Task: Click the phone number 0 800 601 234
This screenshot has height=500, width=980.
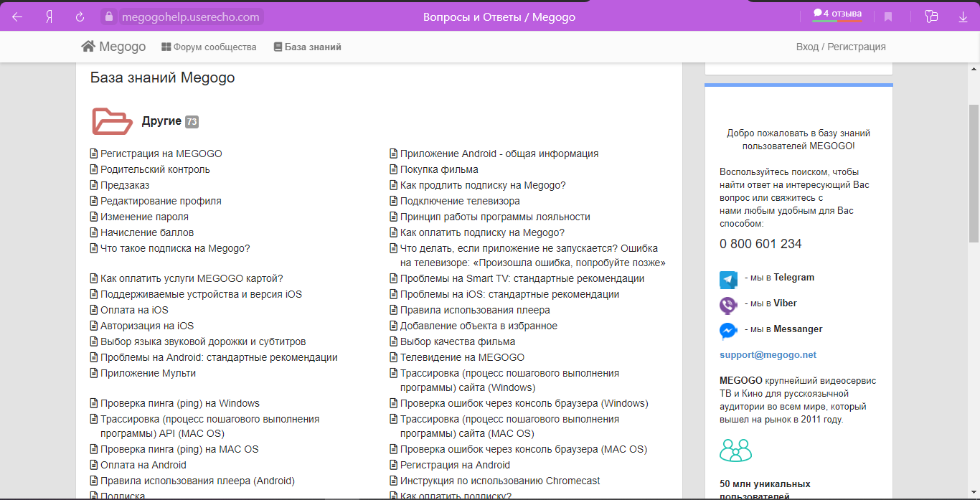Action: click(760, 244)
